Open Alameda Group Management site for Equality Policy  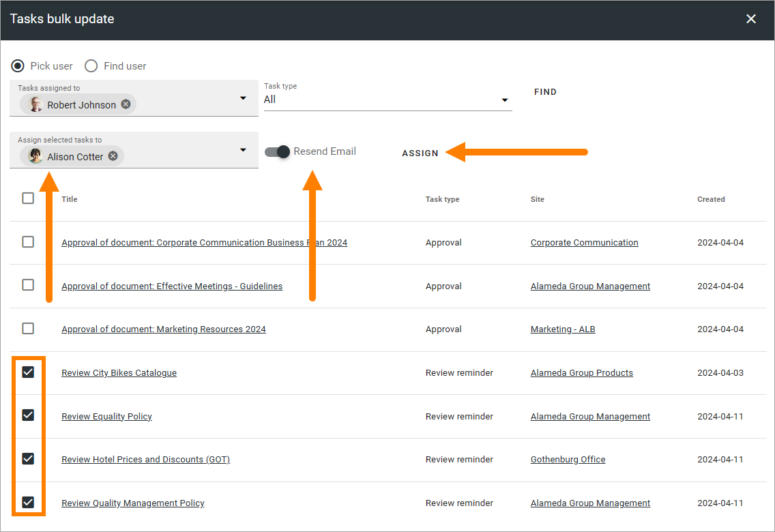[x=590, y=416]
